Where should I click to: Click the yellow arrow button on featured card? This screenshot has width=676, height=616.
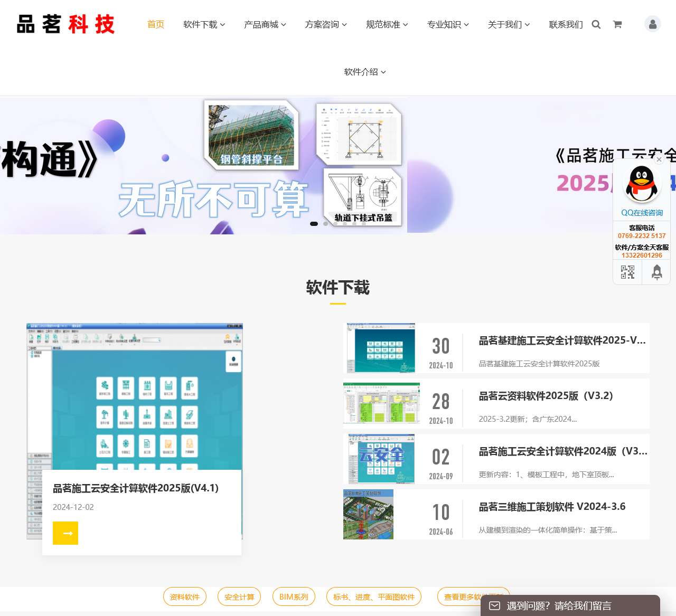(x=65, y=533)
